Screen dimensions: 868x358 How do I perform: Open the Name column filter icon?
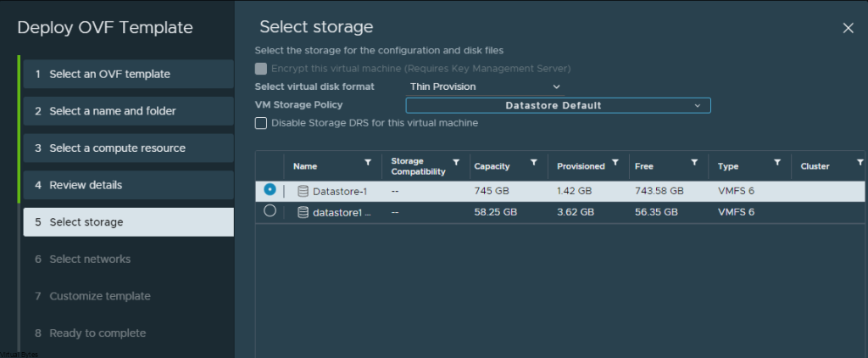pos(368,162)
